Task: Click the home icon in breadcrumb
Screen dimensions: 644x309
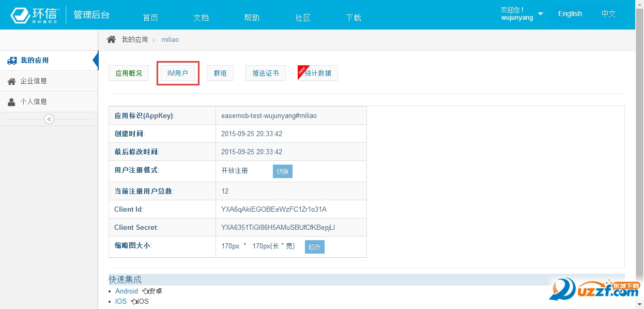Action: (111, 39)
